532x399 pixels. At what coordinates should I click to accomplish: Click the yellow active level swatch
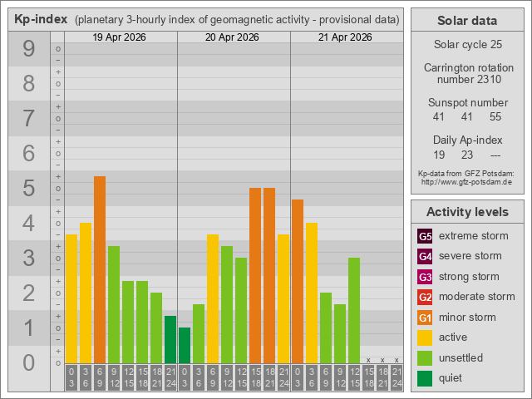[425, 337]
